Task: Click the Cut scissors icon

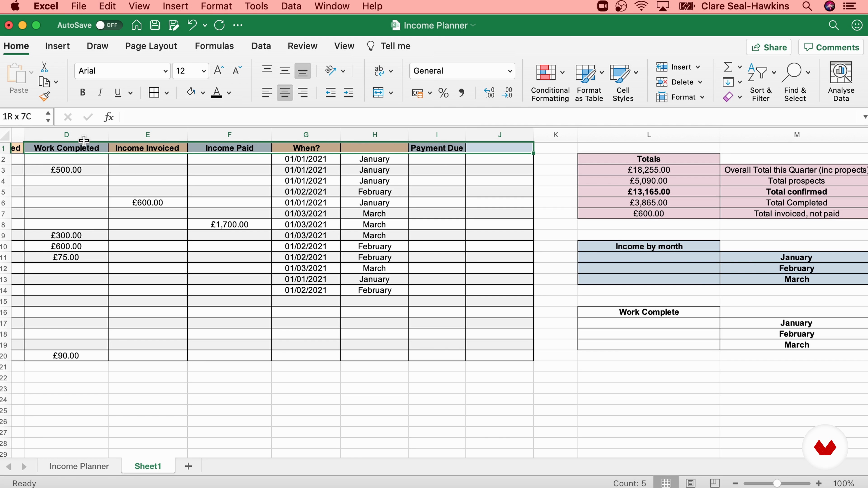Action: coord(44,67)
